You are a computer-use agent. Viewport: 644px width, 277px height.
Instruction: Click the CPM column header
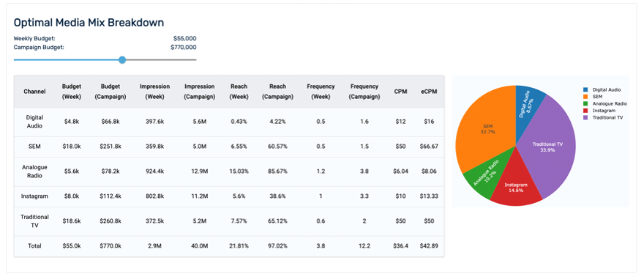point(400,92)
